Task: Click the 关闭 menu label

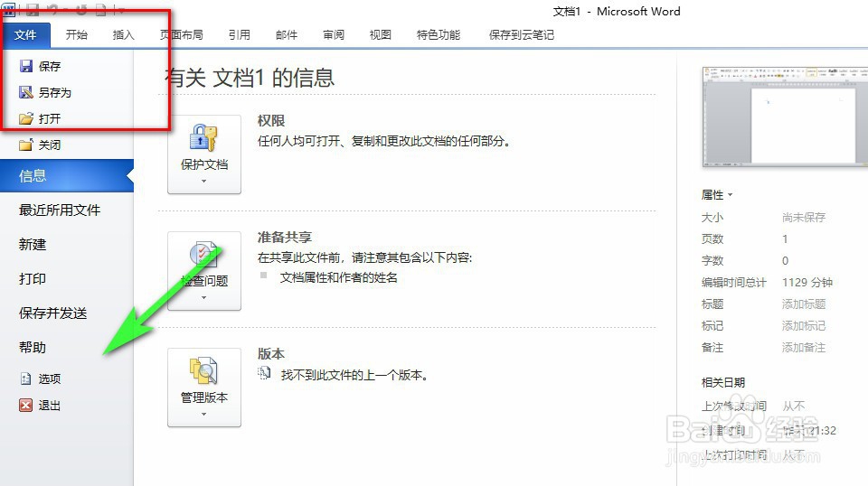Action: (x=50, y=145)
